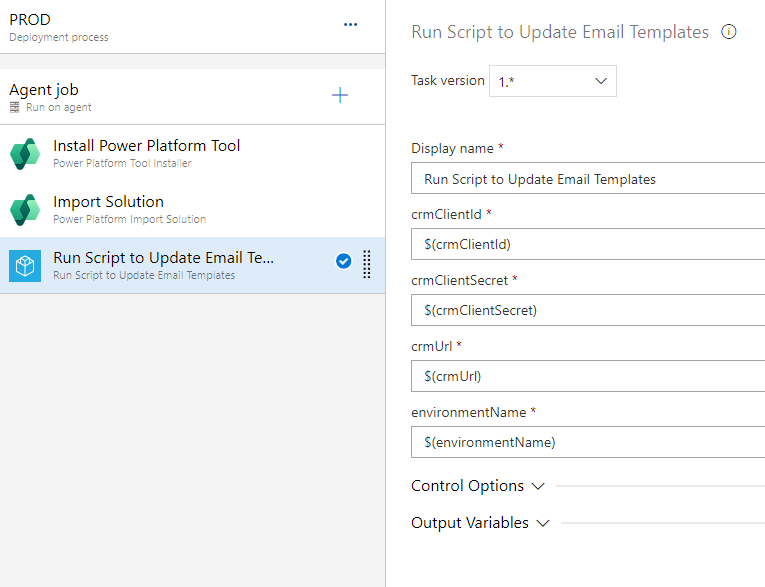Expand the Output Variables section

[480, 523]
